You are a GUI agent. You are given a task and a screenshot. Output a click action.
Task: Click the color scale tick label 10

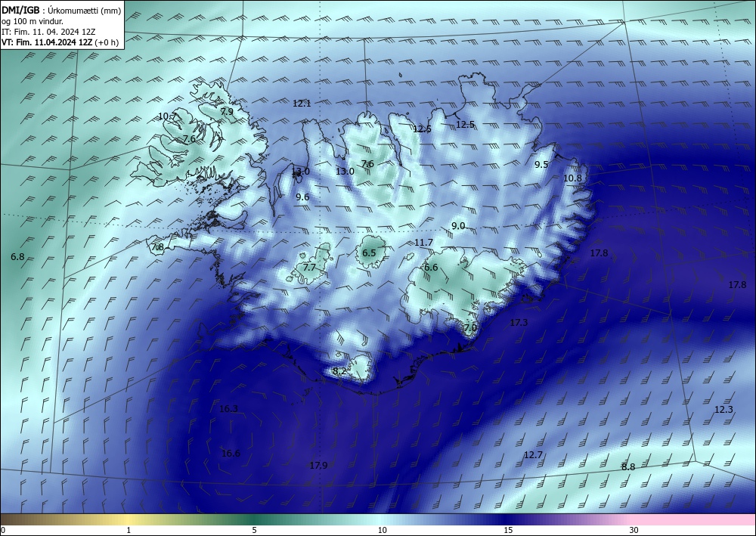(383, 531)
